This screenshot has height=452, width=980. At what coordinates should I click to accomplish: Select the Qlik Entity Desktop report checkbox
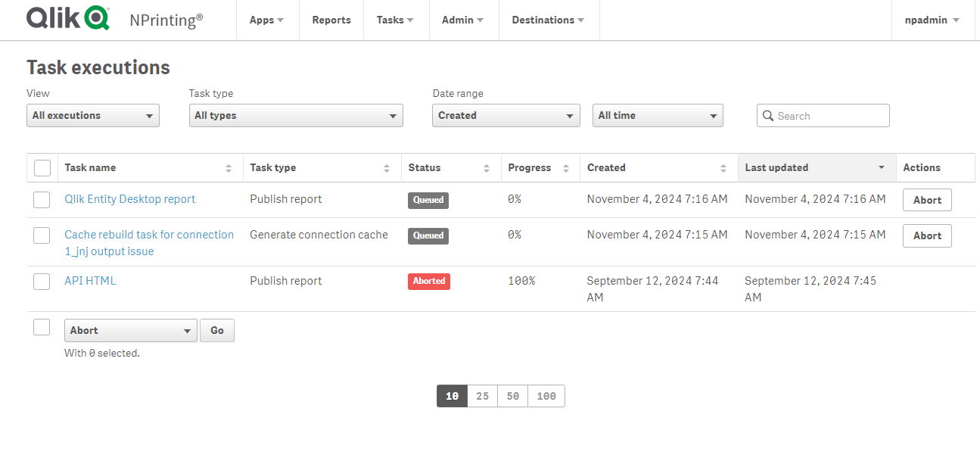(x=42, y=200)
